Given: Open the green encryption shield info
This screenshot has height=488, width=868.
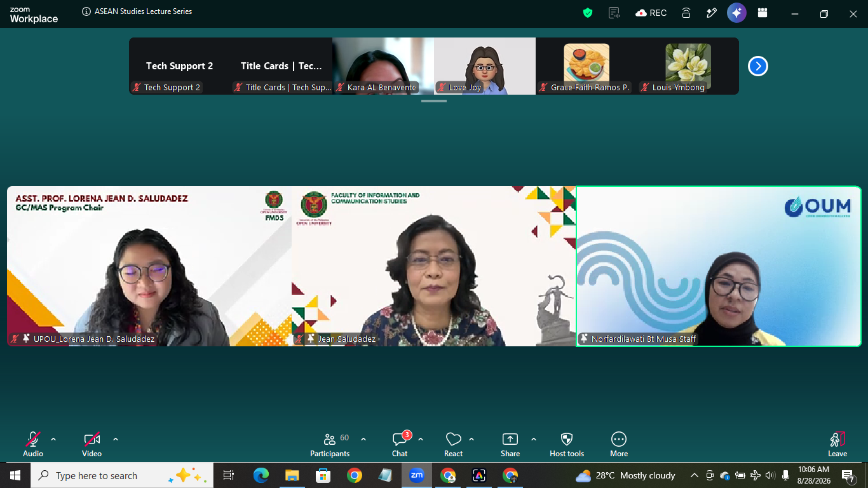Looking at the screenshot, I should [x=588, y=13].
